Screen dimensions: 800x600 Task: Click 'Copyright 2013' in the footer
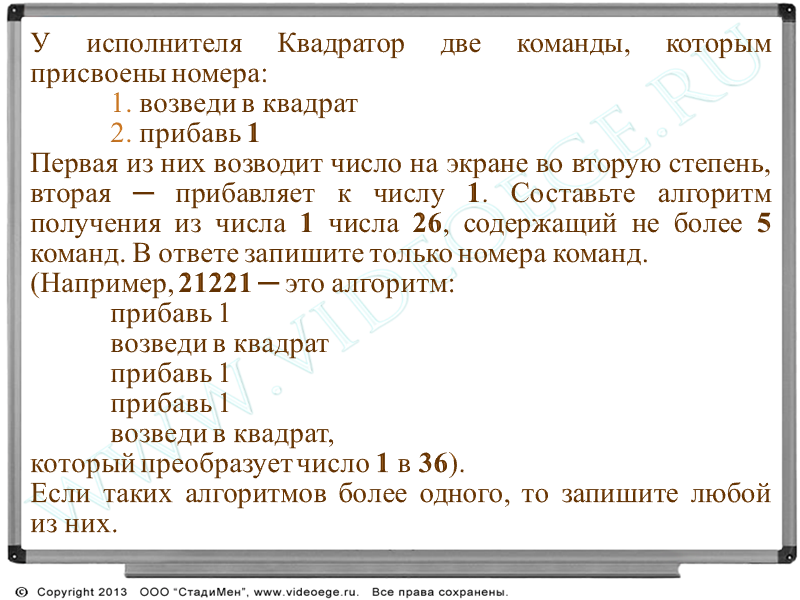82,592
